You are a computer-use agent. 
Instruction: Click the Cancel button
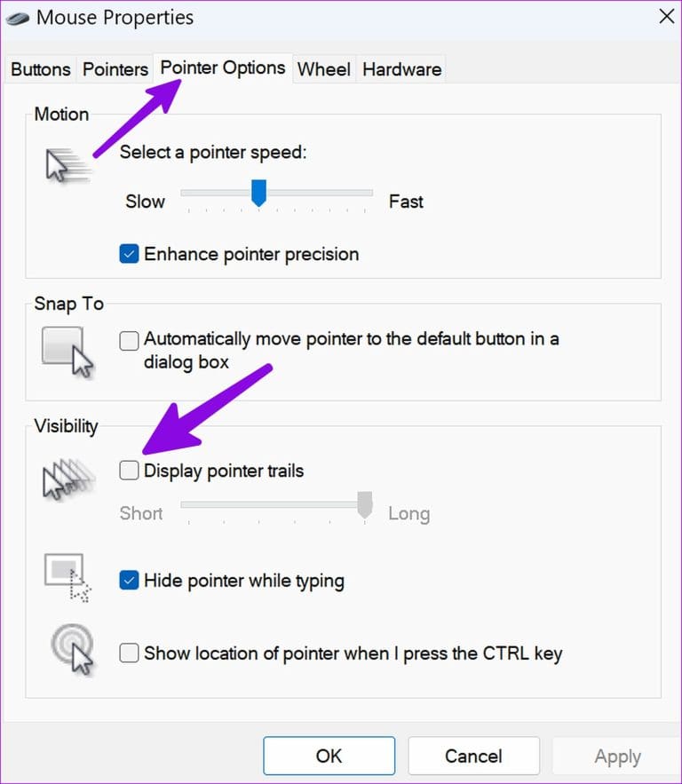click(x=473, y=756)
